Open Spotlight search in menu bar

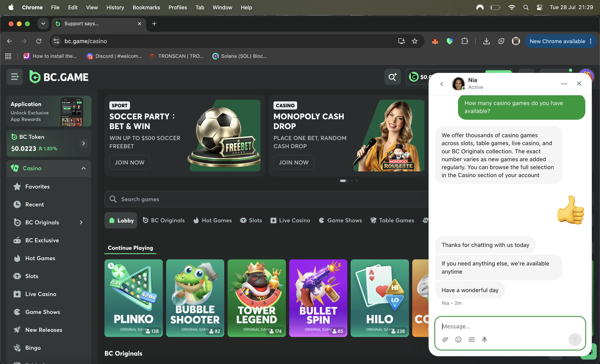click(x=525, y=7)
